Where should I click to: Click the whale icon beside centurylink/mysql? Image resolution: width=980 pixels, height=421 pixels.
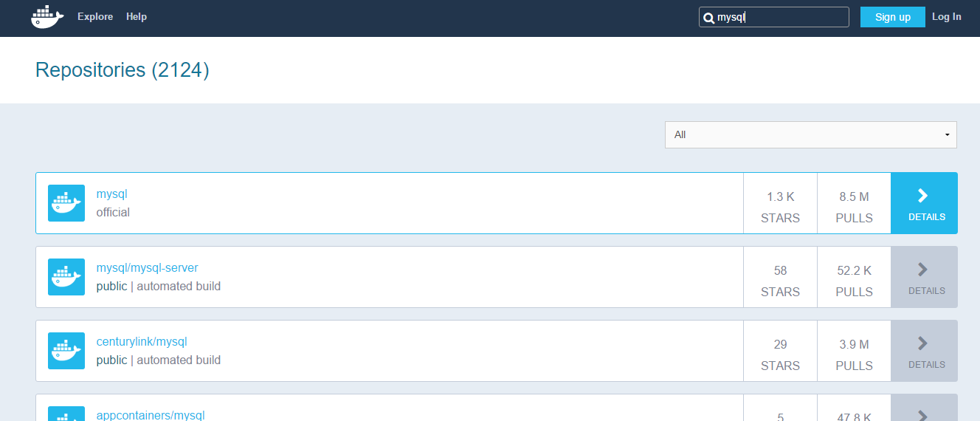pos(66,351)
